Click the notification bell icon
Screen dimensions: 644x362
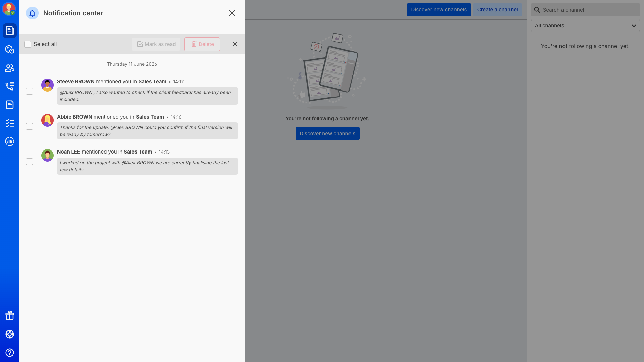(x=32, y=13)
